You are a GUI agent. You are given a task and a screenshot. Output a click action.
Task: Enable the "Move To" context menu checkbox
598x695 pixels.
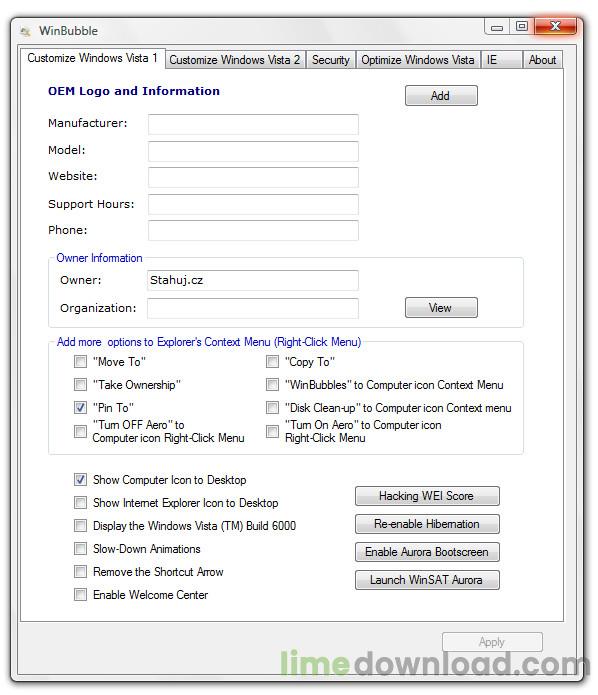80,362
